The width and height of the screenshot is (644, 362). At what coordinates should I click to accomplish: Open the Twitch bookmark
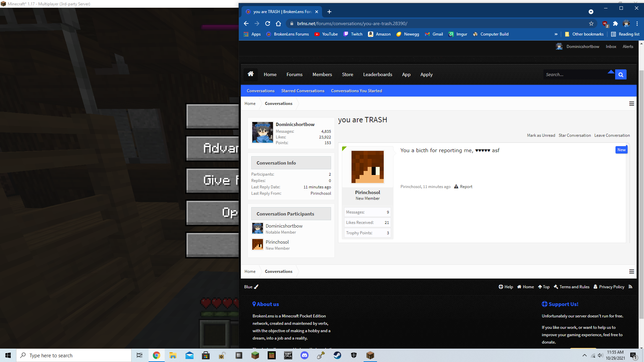coord(353,34)
